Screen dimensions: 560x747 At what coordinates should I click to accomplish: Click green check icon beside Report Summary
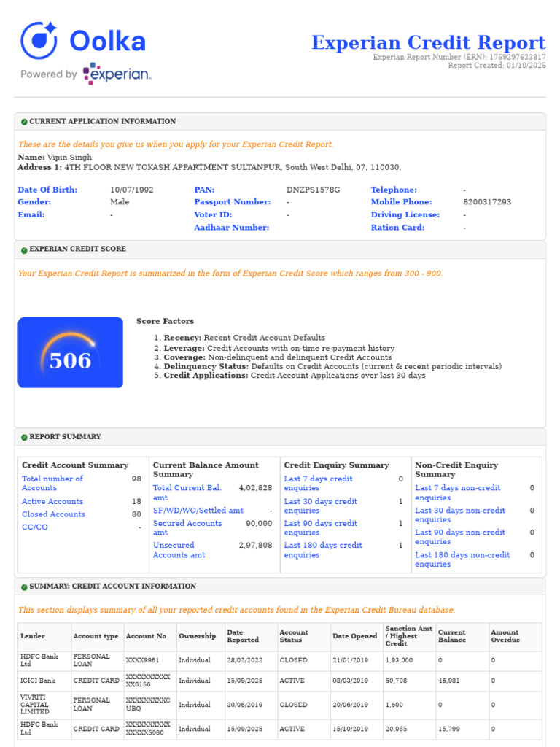(x=24, y=438)
